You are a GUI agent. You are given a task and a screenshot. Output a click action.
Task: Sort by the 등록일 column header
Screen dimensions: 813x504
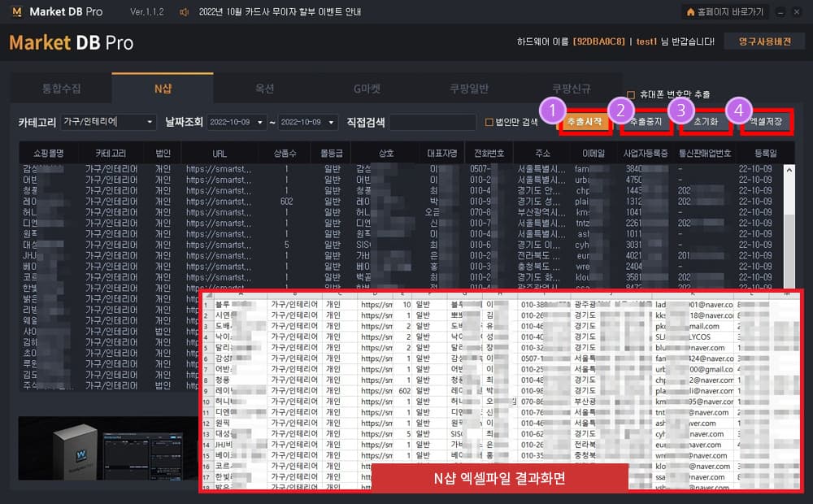[765, 154]
